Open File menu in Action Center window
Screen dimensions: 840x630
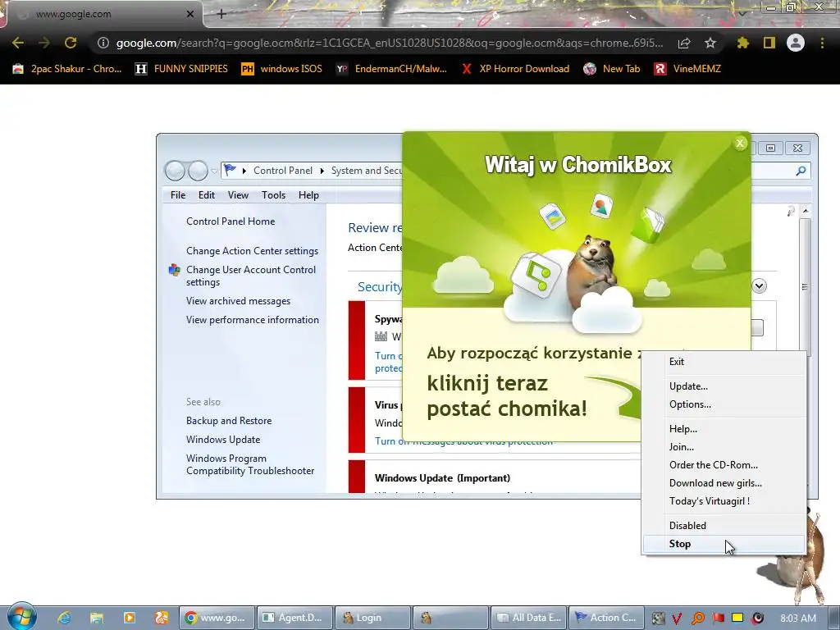pyautogui.click(x=178, y=195)
